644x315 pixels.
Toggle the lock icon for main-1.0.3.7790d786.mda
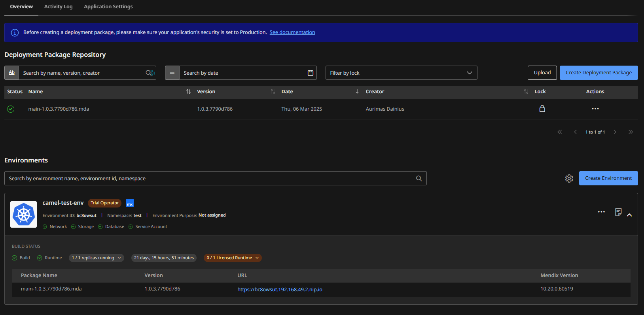pos(542,109)
